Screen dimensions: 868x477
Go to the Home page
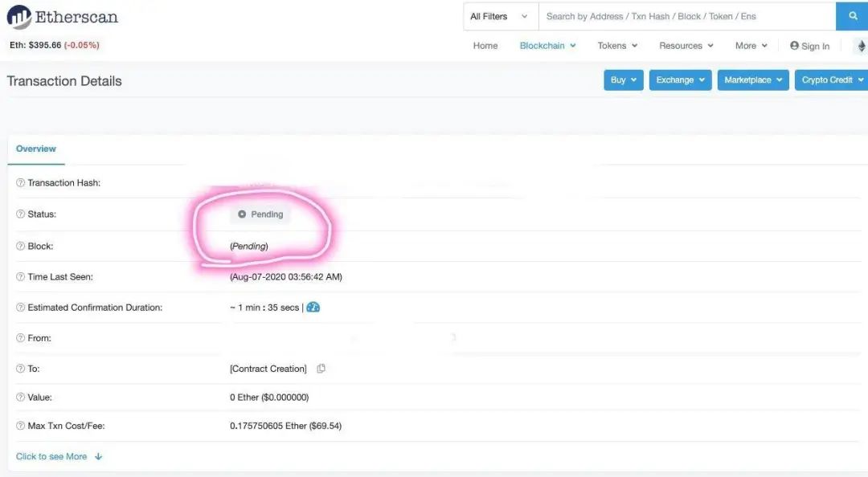[485, 46]
